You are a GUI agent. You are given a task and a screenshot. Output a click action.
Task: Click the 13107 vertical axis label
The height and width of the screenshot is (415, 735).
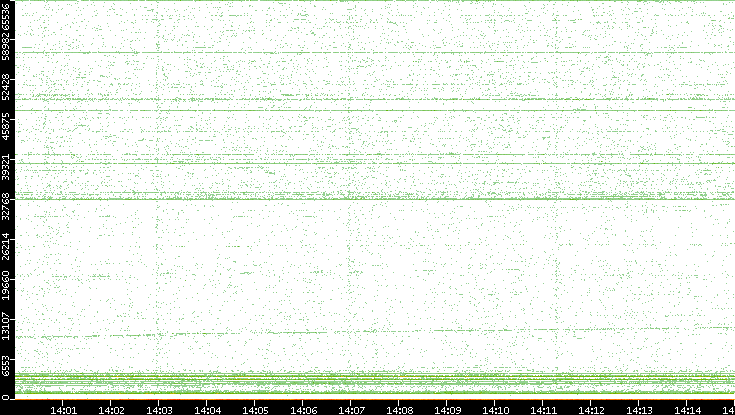(6, 325)
